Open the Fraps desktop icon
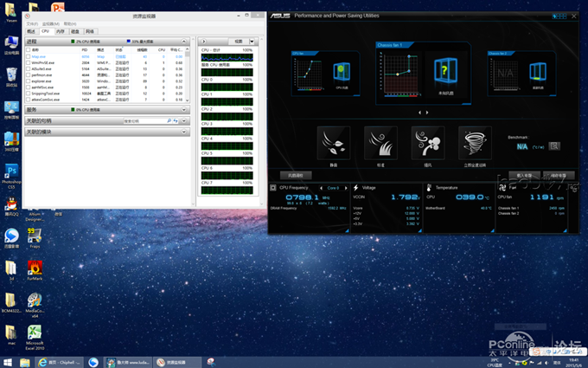588x368 pixels. 35,236
